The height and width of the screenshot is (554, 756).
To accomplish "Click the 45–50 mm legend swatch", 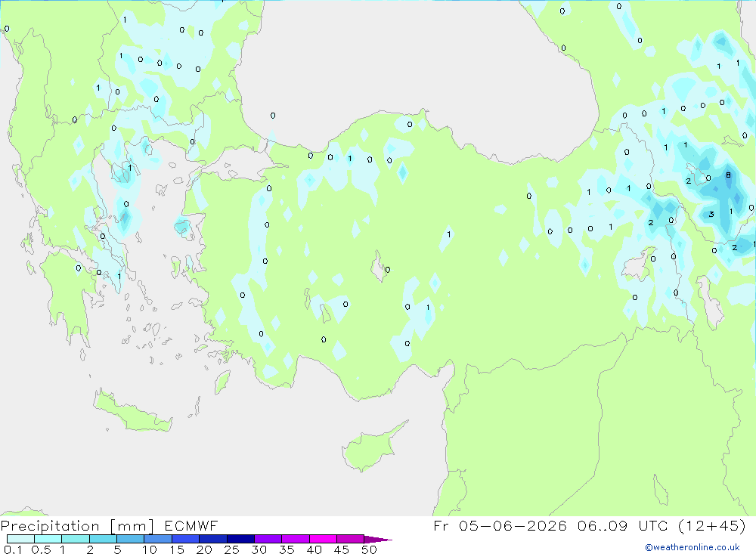I will [351, 539].
